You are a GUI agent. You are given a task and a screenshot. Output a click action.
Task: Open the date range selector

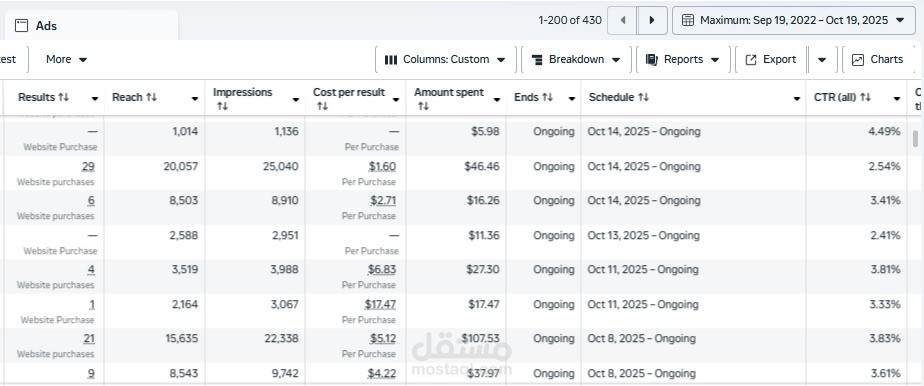(x=793, y=20)
